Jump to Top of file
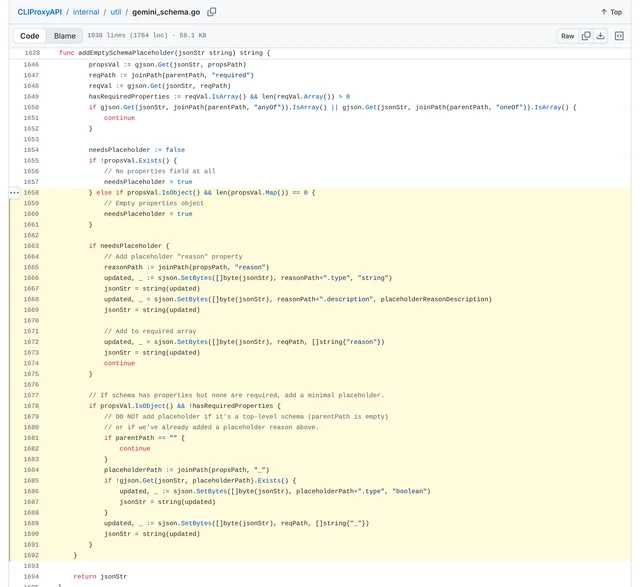 611,12
